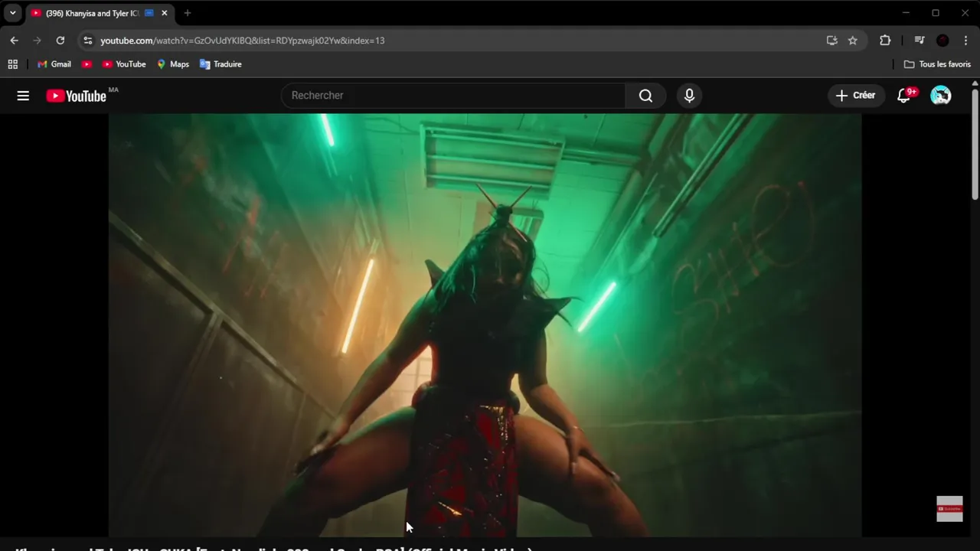Open the YouTube labeled bookmark

click(124, 64)
